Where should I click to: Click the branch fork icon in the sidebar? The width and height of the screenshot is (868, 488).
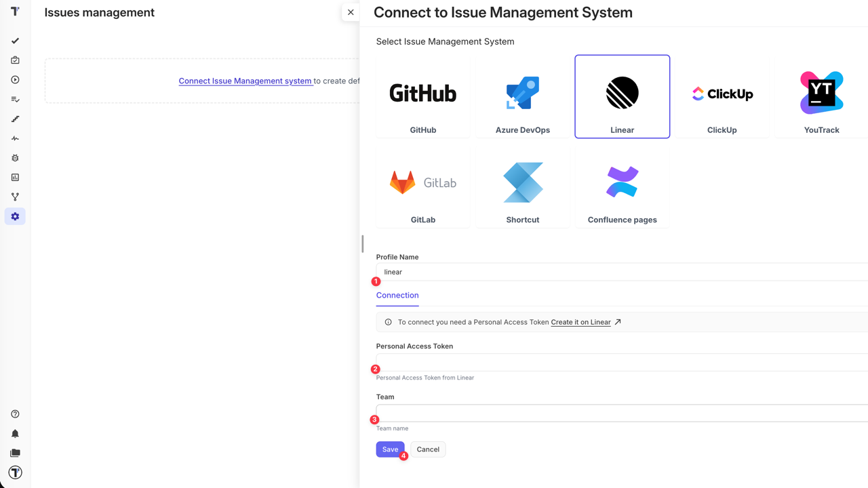click(15, 197)
